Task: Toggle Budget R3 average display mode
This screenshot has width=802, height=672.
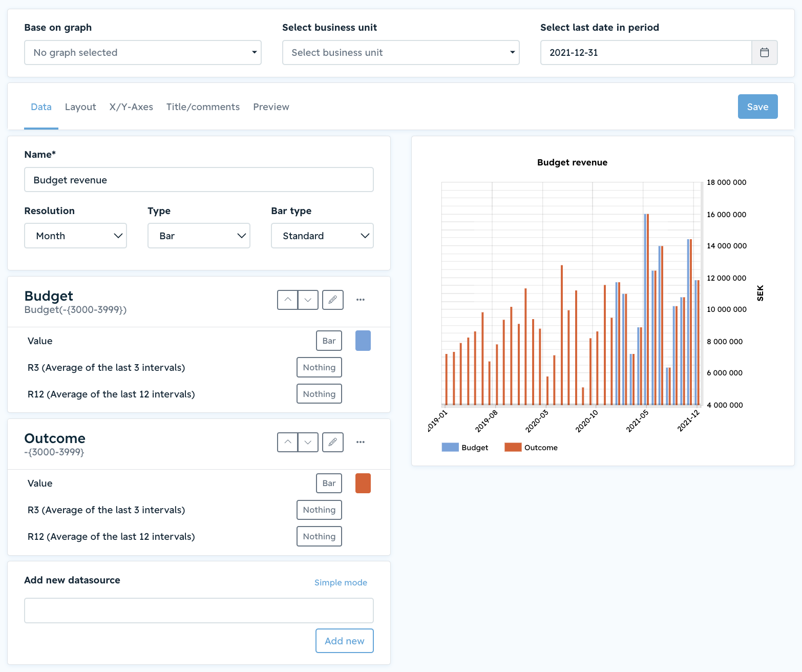Action: tap(319, 367)
